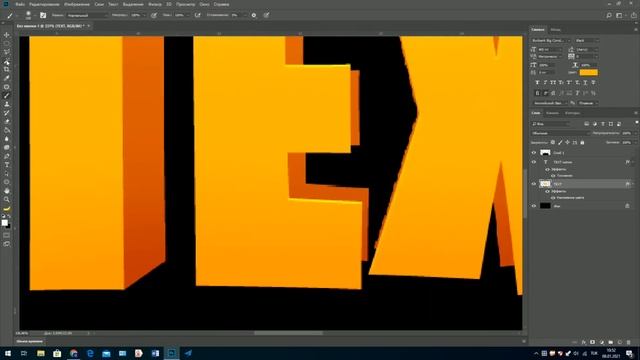Click the smoothing options gear icon
This screenshot has height=360, width=640.
click(x=254, y=15)
